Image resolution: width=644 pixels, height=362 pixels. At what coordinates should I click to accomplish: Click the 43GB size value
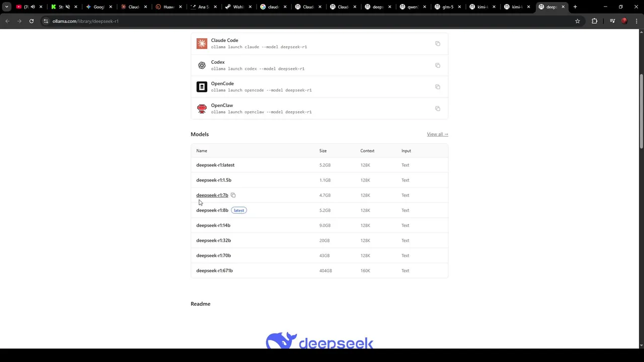(x=325, y=255)
